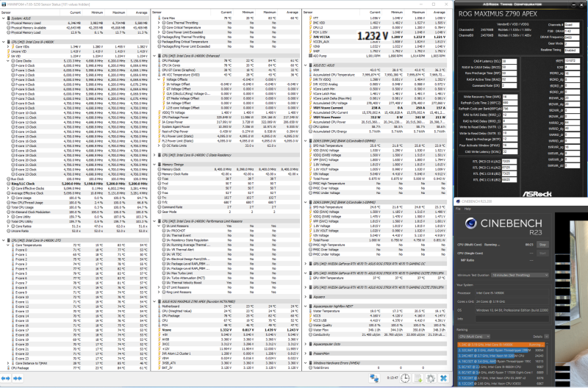Click the Command Rate (CR) value field

(509, 85)
